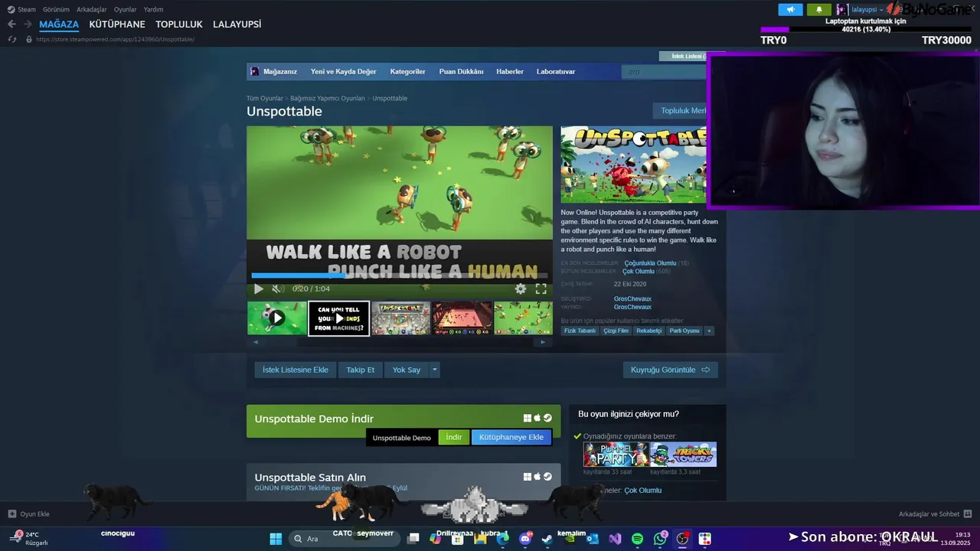Screen dimensions: 980x551
Task: Select the boxing ring screenshot thumbnail
Action: 462,318
